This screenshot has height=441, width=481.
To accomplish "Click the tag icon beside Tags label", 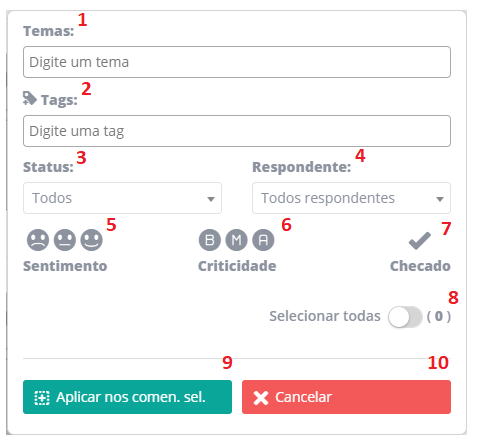I will [30, 98].
